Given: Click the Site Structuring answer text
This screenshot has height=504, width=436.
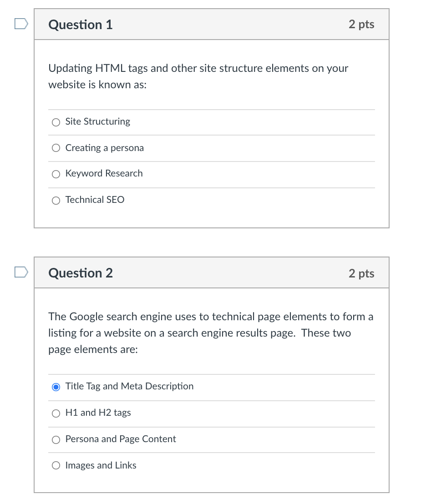Looking at the screenshot, I should [x=97, y=121].
